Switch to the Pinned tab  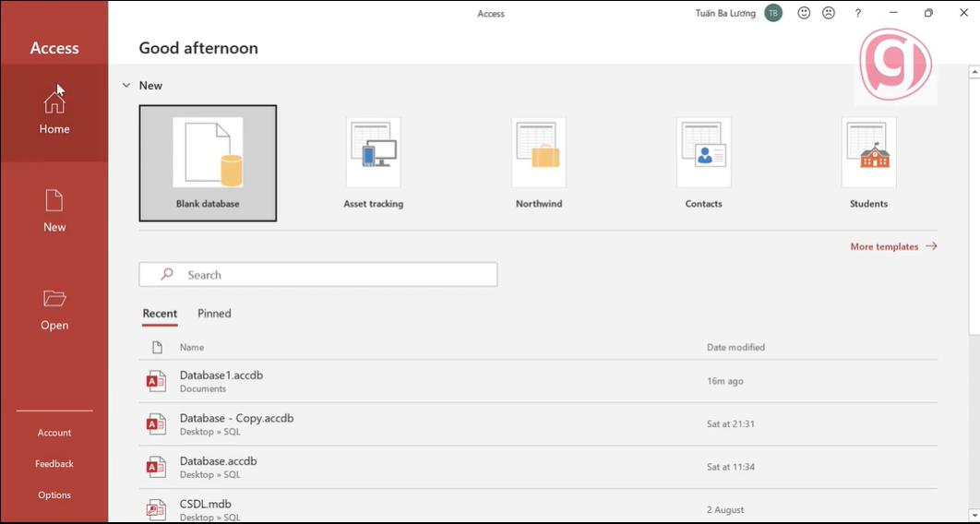(x=214, y=314)
